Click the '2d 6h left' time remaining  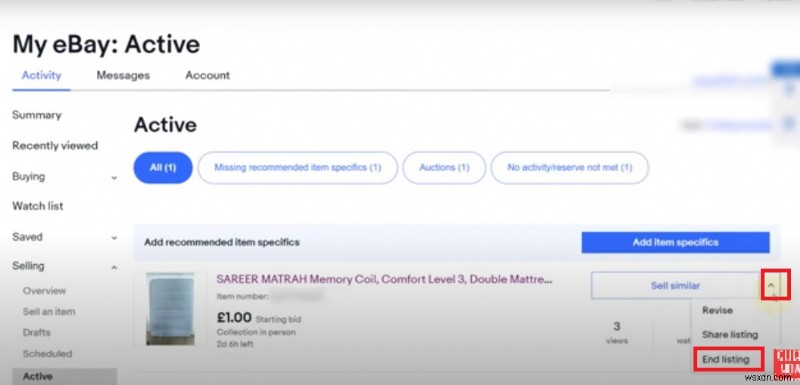point(235,344)
